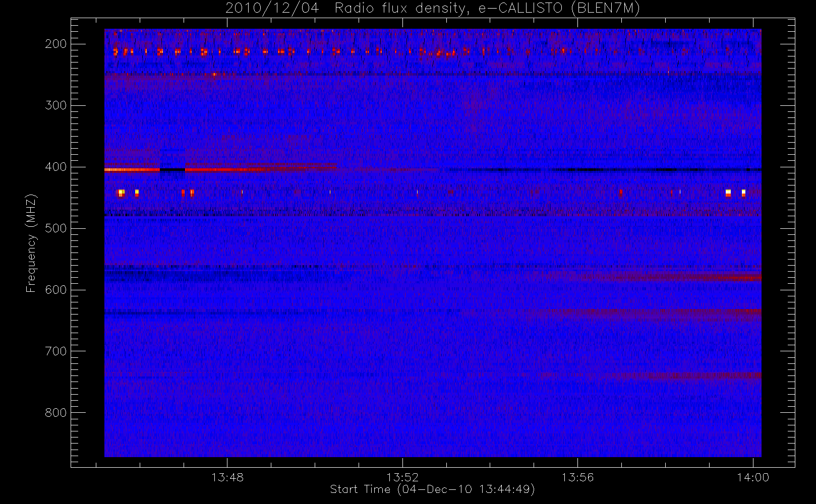This screenshot has height=504, width=816.
Task: Click the 13:48 time tick label
Action: click(227, 477)
